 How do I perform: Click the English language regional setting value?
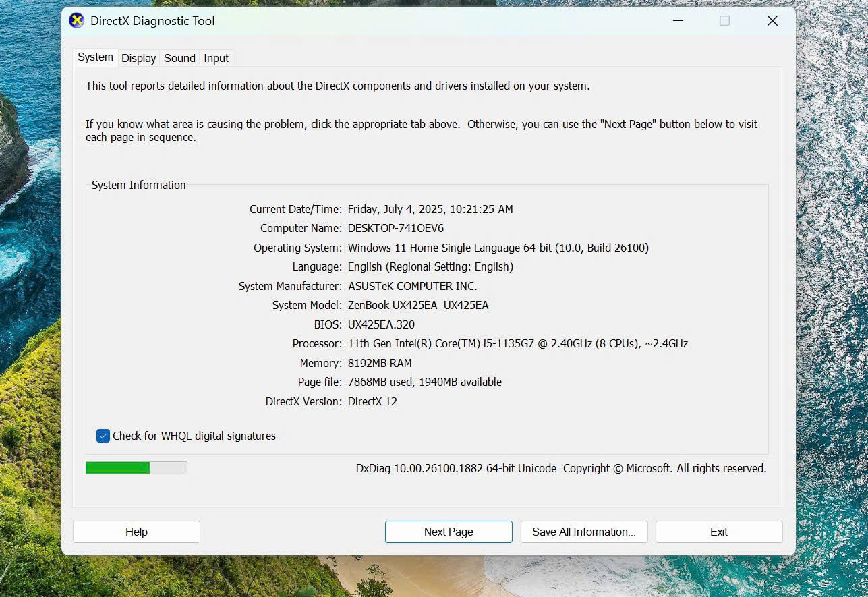tap(430, 266)
